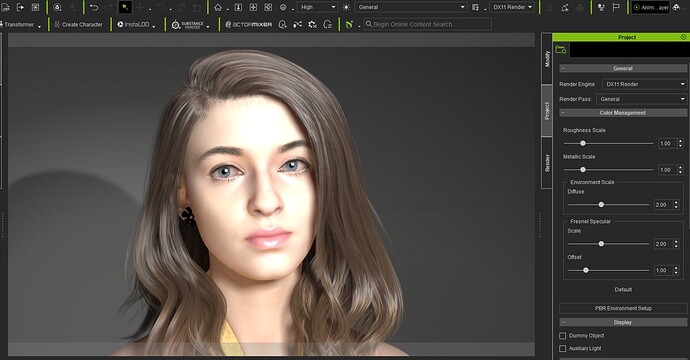Screen dimensions: 690x360
Task: Click the Begin Online Content Search field
Action: click(427, 25)
